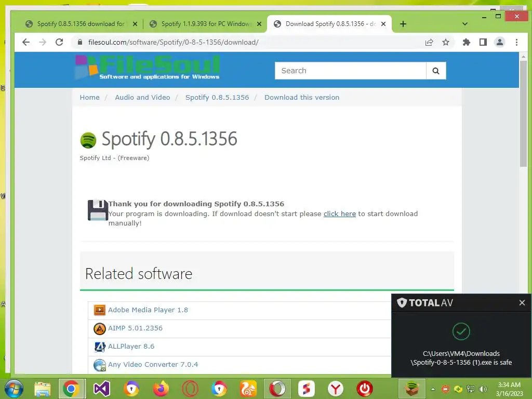Screen dimensions: 532x399
Task: Click the network tray icon
Action: pyautogui.click(x=471, y=389)
